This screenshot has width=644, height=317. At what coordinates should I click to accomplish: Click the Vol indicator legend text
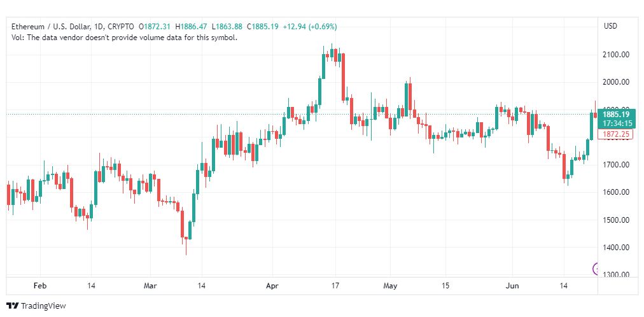125,38
